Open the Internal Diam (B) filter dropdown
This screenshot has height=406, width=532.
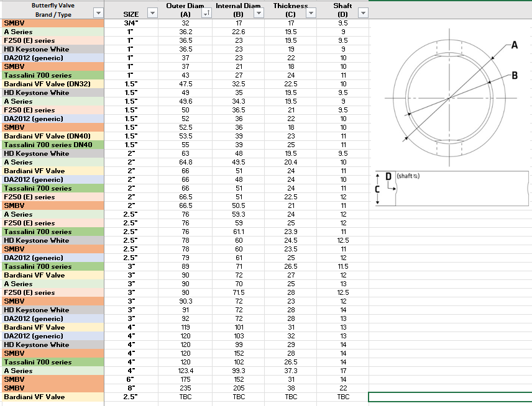pos(259,13)
